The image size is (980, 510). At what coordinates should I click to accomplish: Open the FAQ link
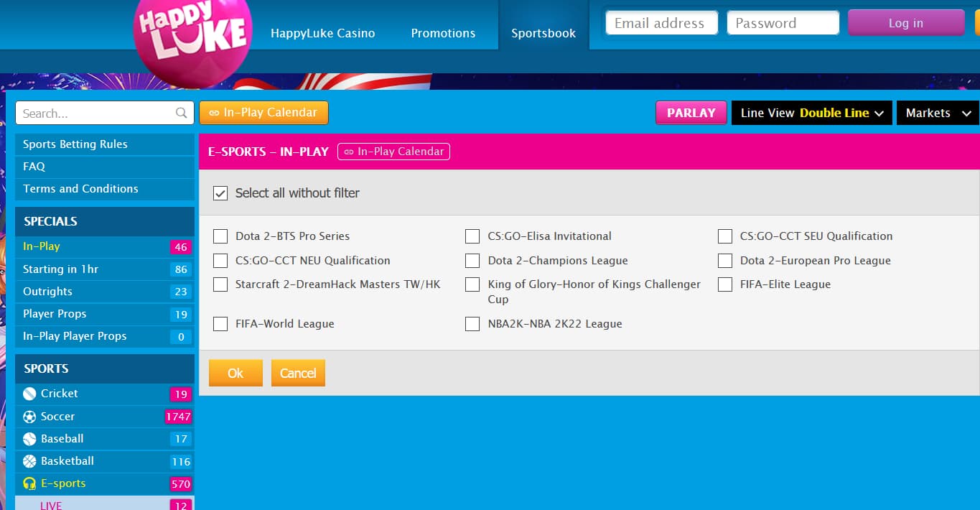[105, 167]
